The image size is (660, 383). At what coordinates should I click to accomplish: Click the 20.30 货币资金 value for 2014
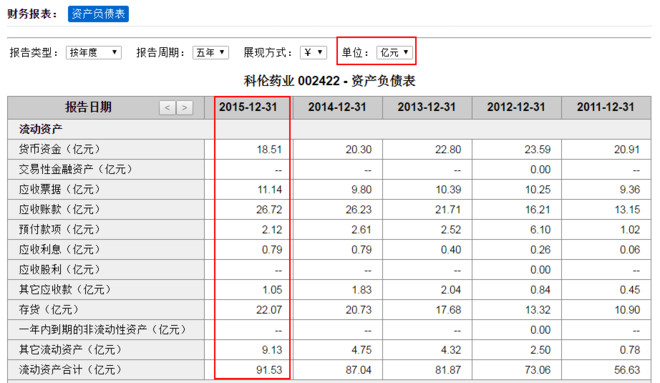[359, 149]
